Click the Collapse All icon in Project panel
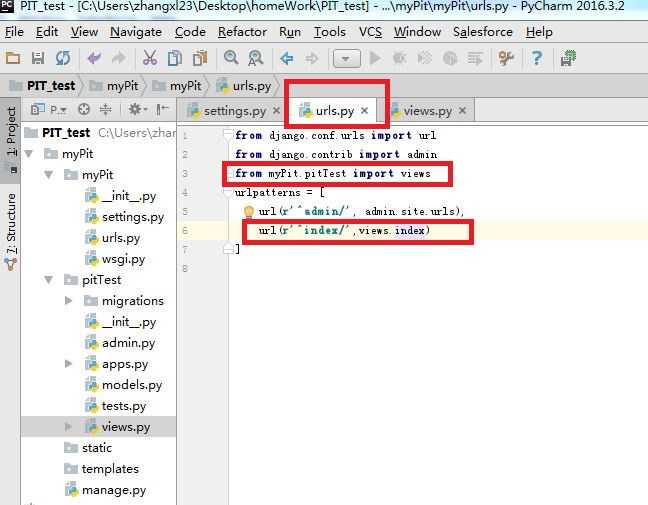The width and height of the screenshot is (648, 505). coord(105,110)
